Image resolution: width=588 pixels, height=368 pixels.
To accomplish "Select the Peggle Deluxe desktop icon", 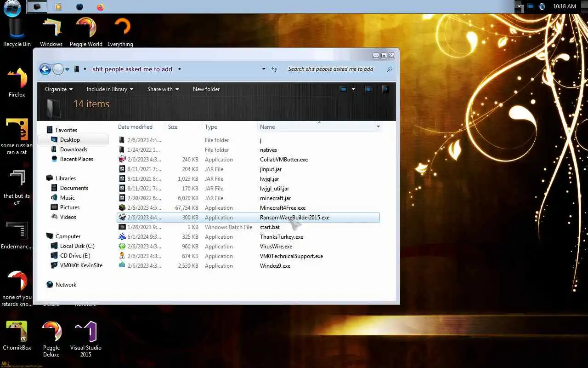I will click(x=51, y=339).
